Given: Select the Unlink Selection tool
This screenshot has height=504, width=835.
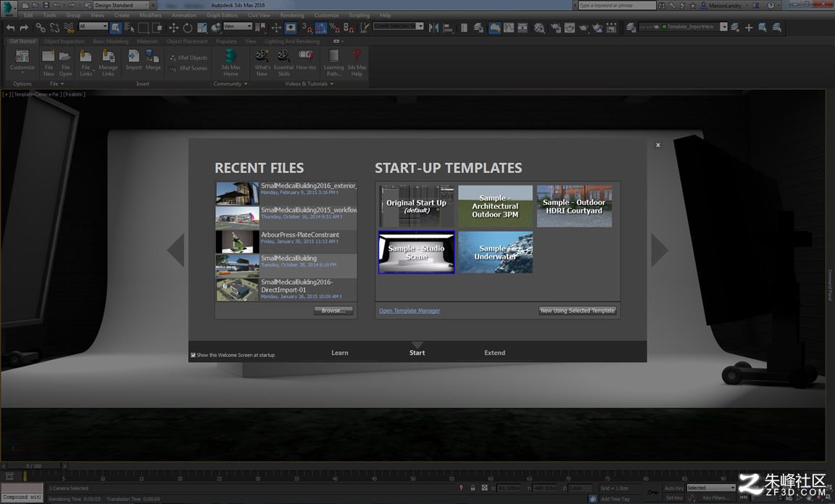Looking at the screenshot, I should click(x=55, y=28).
